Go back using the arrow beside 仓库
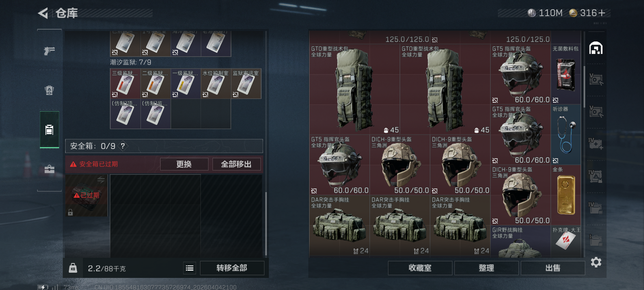644x290 pixels. 43,13
